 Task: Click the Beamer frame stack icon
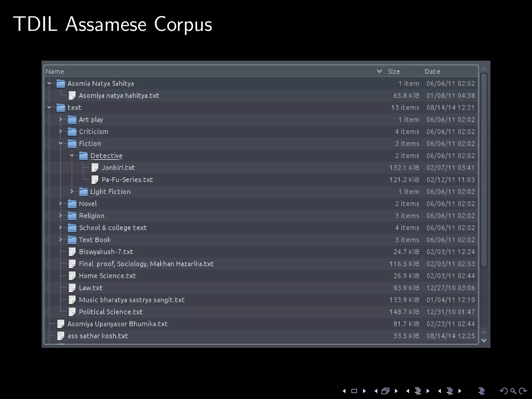386,391
